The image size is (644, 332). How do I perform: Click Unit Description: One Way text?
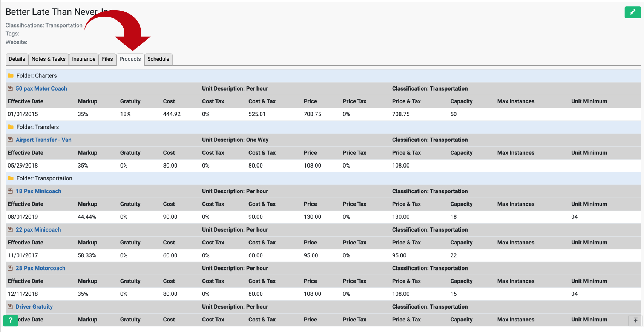pyautogui.click(x=235, y=140)
